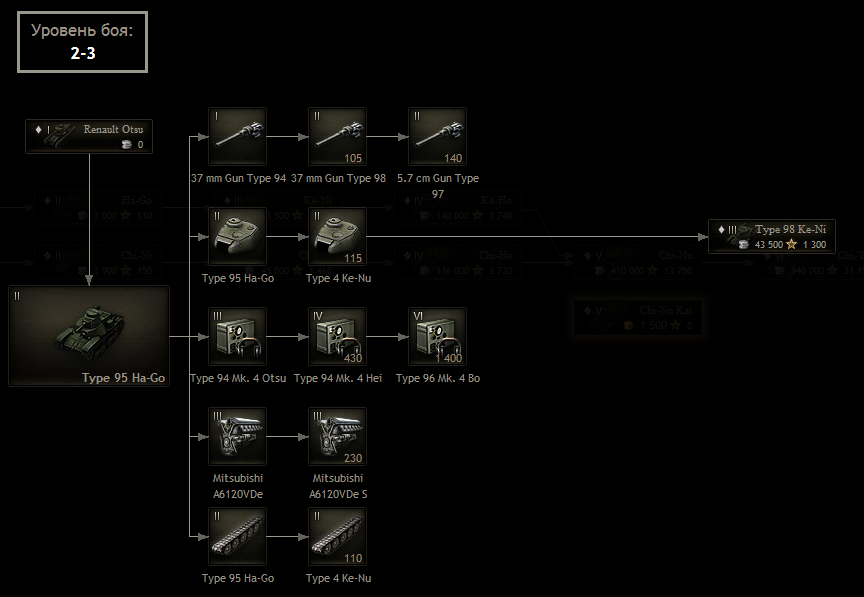The width and height of the screenshot is (864, 597).
Task: Select the Mitsubishi A6120VDe S engine
Action: (337, 437)
